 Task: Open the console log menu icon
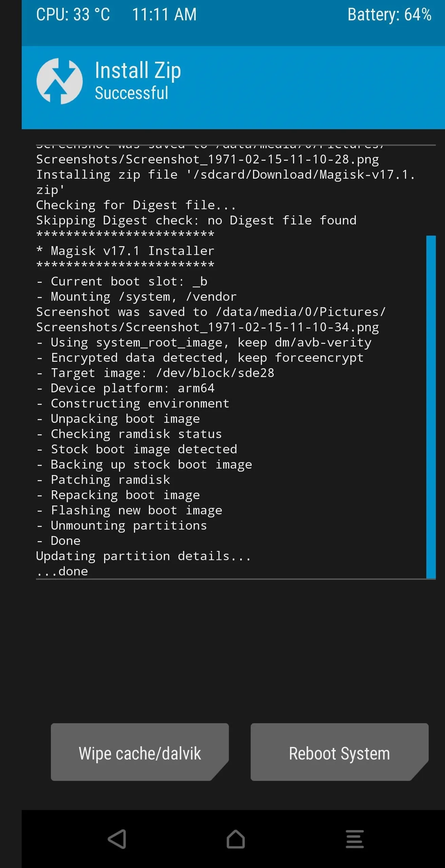click(355, 839)
